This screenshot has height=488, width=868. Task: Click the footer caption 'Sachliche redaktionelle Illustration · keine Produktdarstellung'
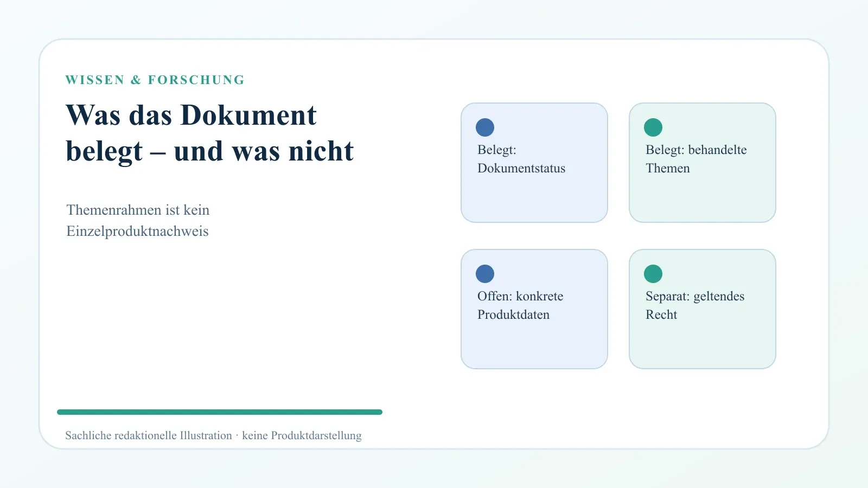(213, 435)
